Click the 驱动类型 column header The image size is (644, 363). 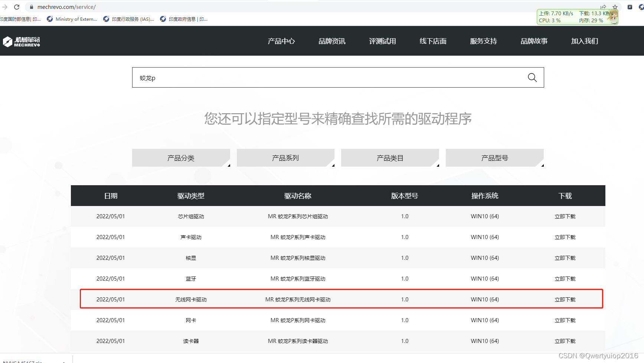191,196
